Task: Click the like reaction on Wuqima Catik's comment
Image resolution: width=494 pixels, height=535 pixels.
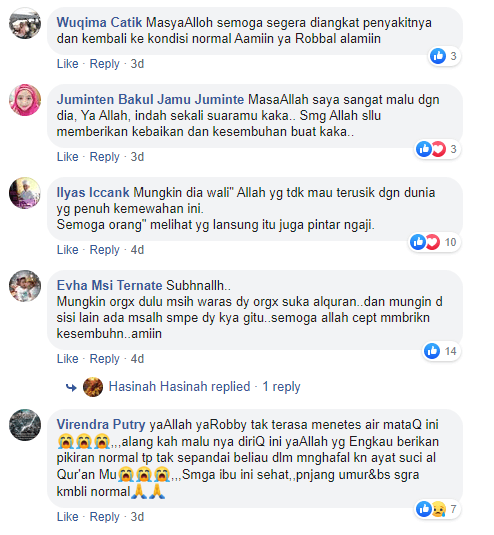Action: click(x=445, y=56)
